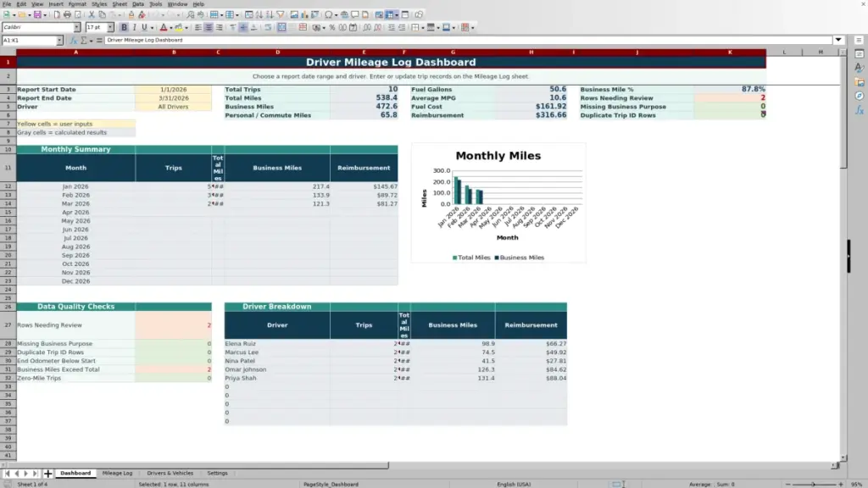The width and height of the screenshot is (868, 488).
Task: Click the Export as PDF icon
Action: [57, 14]
